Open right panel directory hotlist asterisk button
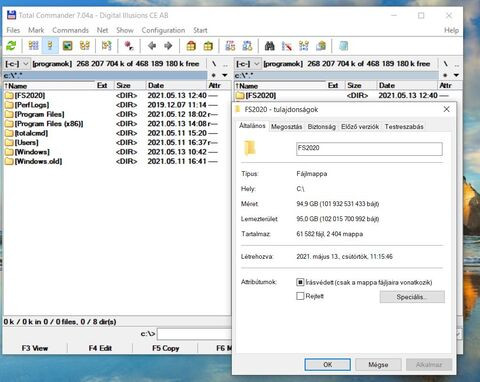The width and height of the screenshot is (480, 382). click(x=445, y=75)
